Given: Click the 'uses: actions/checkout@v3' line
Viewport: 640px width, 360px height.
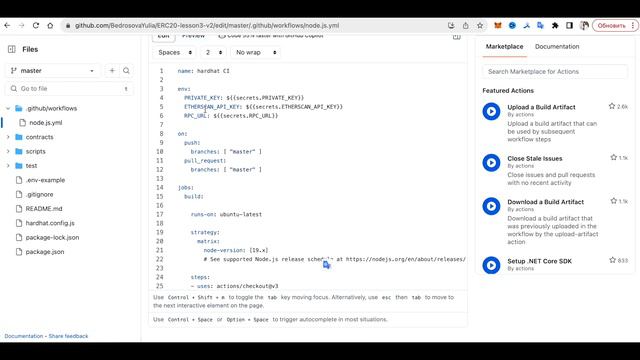Looking at the screenshot, I should (x=234, y=286).
